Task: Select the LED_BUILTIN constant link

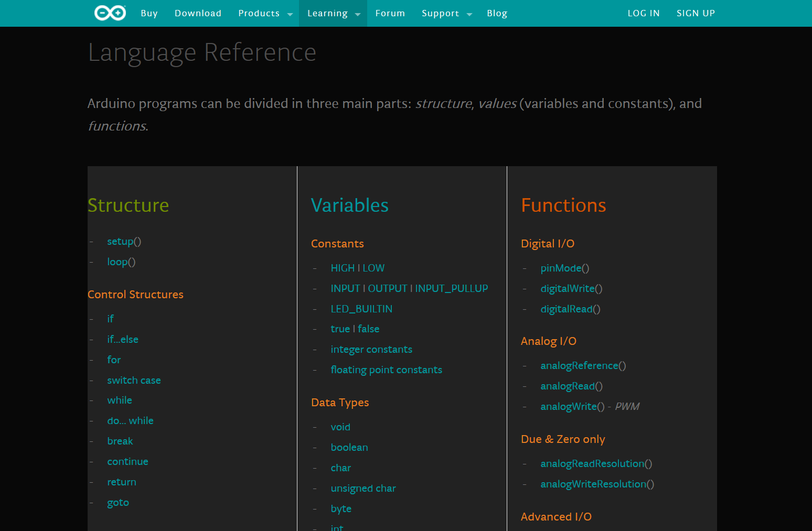Action: coord(361,309)
